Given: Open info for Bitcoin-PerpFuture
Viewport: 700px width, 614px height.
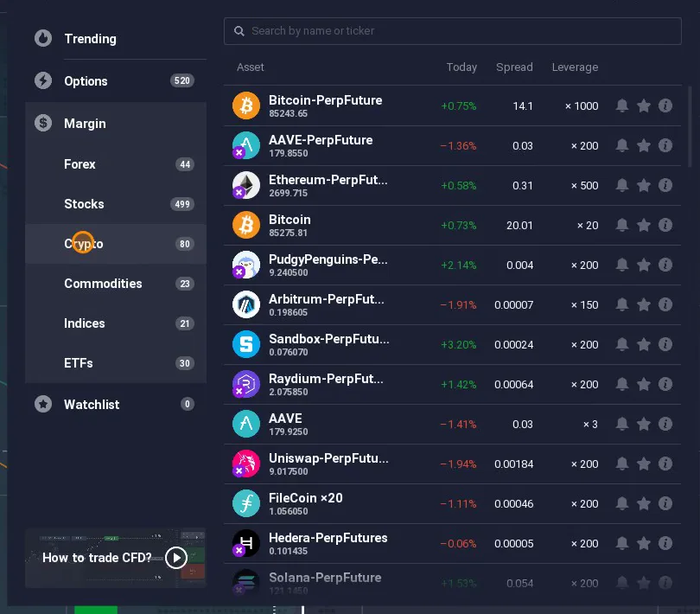Looking at the screenshot, I should 665,106.
